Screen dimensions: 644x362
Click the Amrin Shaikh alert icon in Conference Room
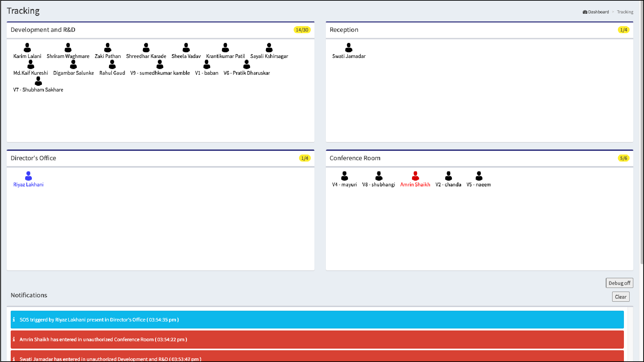[415, 176]
